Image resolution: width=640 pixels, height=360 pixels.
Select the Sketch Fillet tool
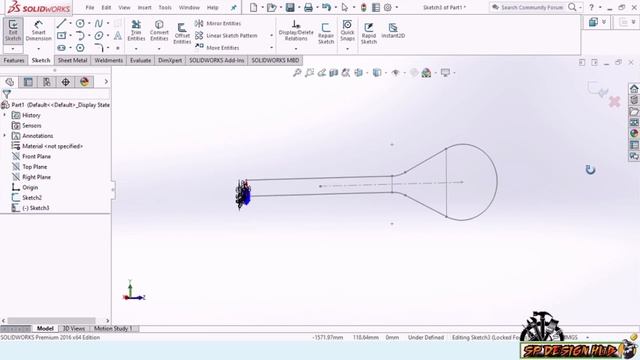point(99,48)
